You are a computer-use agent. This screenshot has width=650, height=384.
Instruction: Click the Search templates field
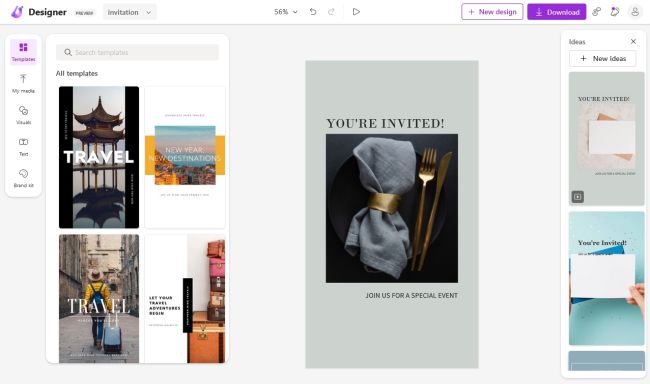[x=137, y=52]
